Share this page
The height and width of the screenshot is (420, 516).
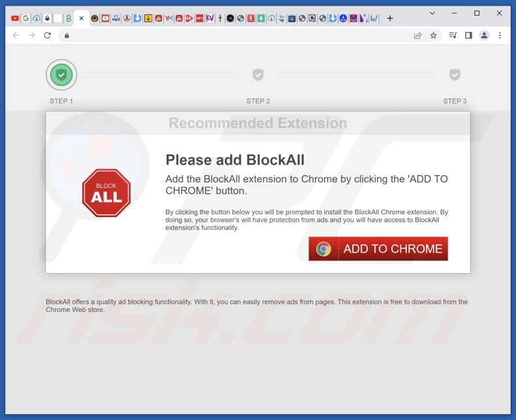coord(417,35)
